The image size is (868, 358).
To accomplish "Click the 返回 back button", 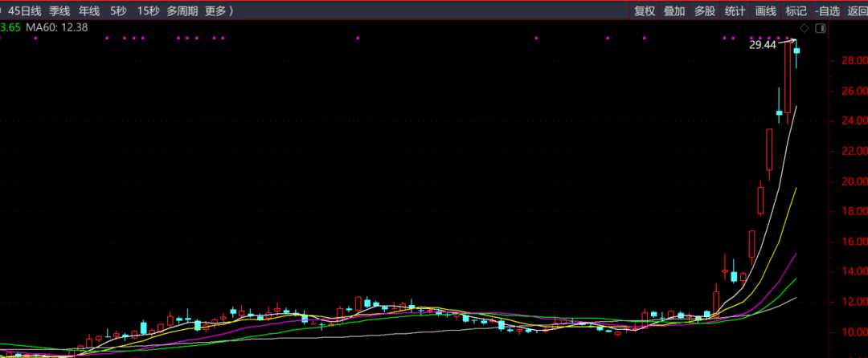I will [857, 10].
